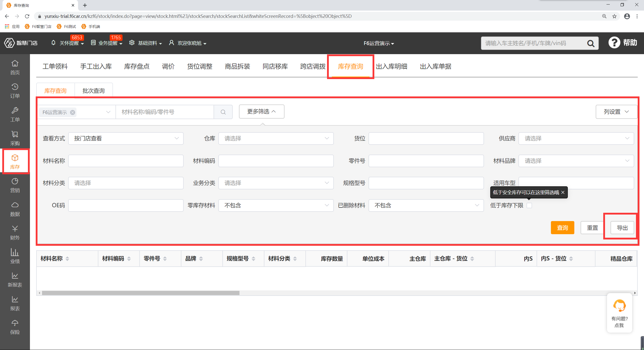Open the 欢迎张晓旭 user menu
This screenshot has width=644, height=350.
point(188,43)
